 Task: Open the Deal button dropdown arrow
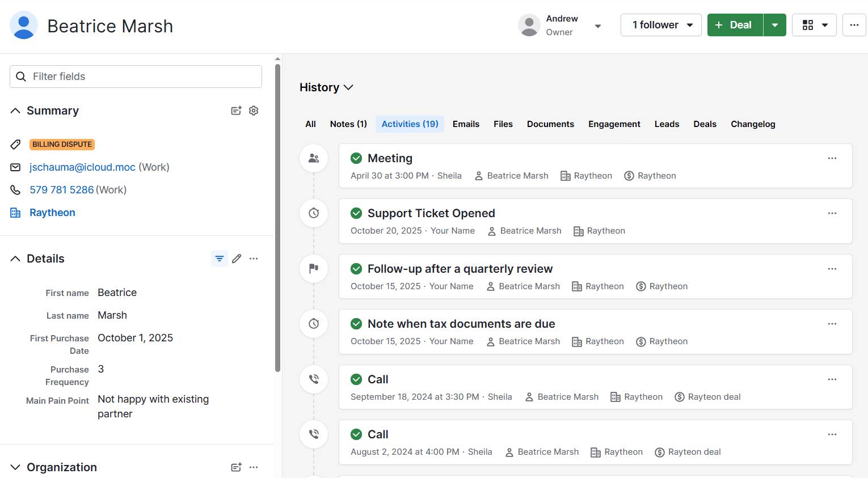(x=775, y=25)
